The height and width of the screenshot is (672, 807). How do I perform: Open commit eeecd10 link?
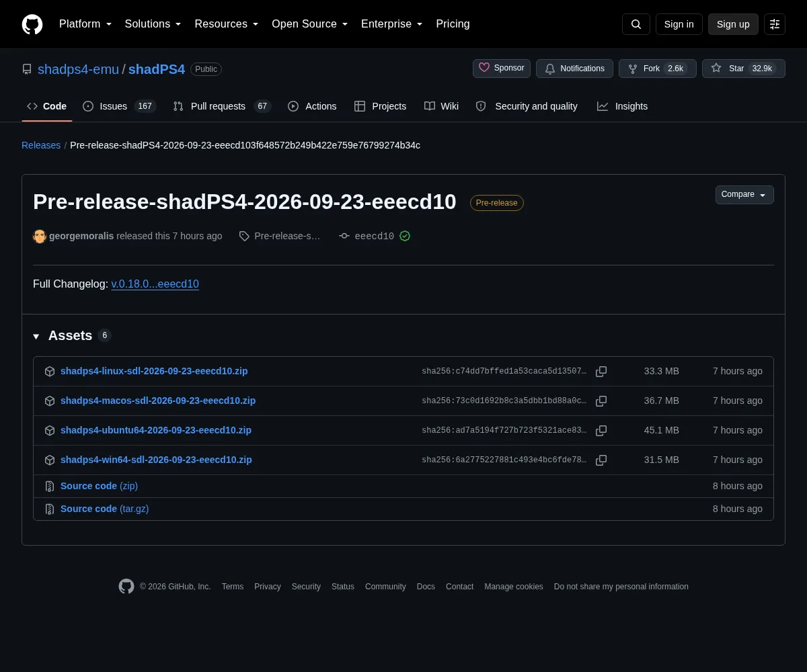(374, 236)
